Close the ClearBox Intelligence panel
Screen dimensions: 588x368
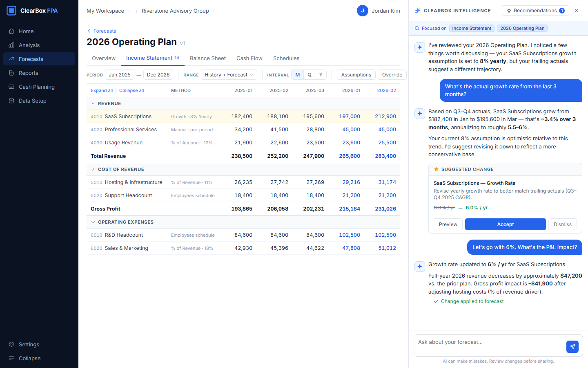576,11
